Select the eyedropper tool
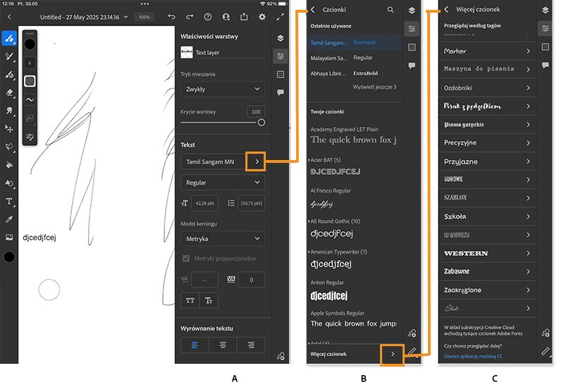The image size is (564, 392). pyautogui.click(x=9, y=219)
